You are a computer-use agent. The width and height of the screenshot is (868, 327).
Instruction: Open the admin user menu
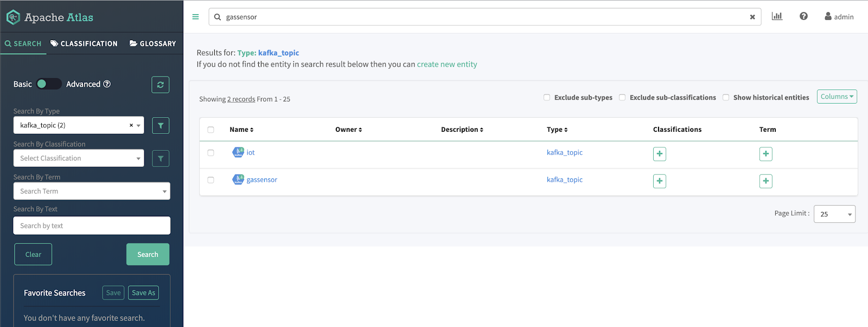[839, 17]
